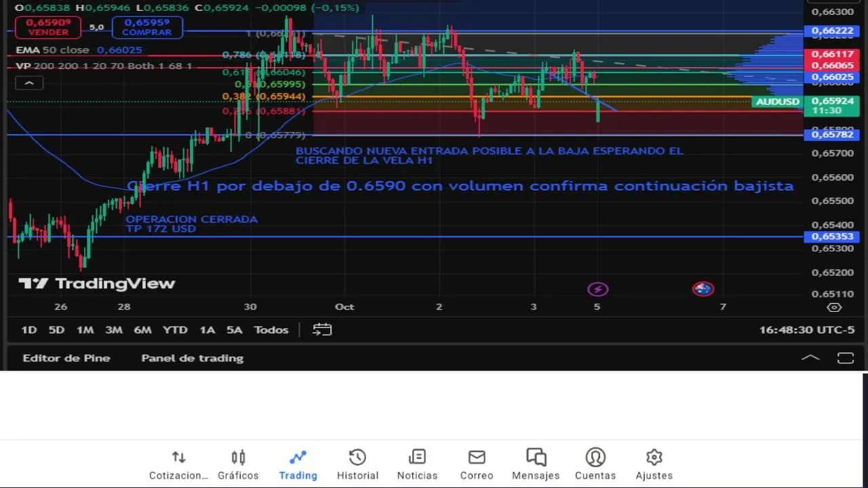Click the 16:48:30 UTC-5 timezone

(807, 329)
